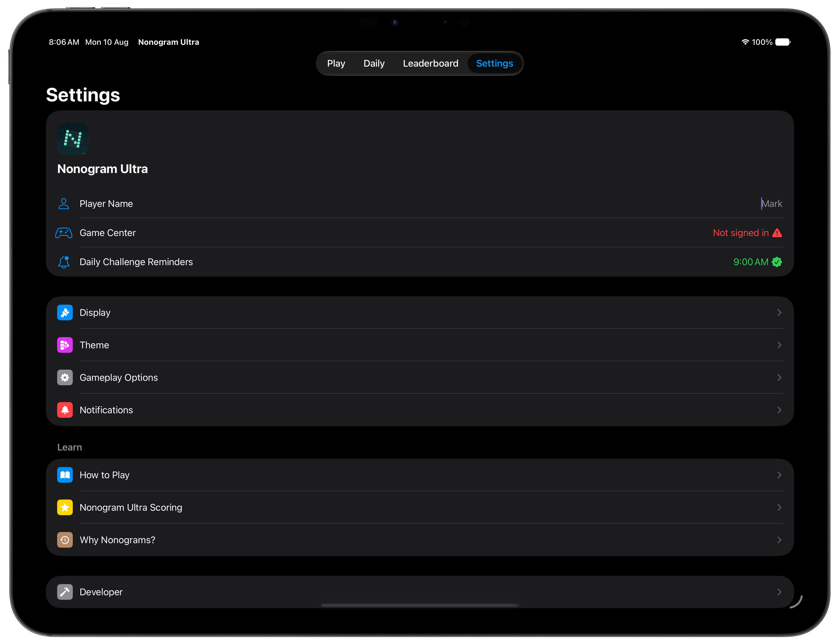The height and width of the screenshot is (644, 840).
Task: Open the Developer menu
Action: click(x=420, y=592)
